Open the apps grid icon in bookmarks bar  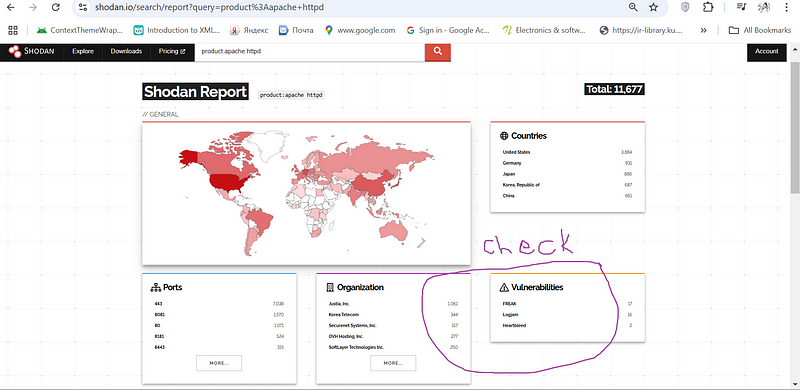tap(13, 30)
